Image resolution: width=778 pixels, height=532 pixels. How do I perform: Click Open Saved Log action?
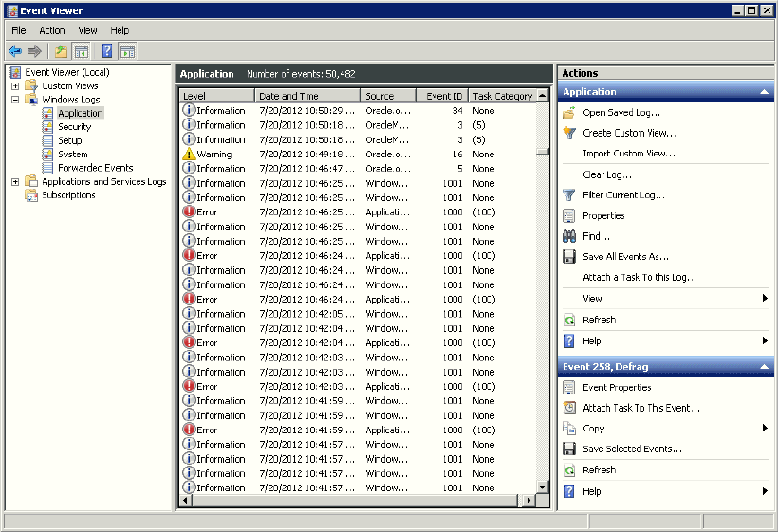pos(621,113)
